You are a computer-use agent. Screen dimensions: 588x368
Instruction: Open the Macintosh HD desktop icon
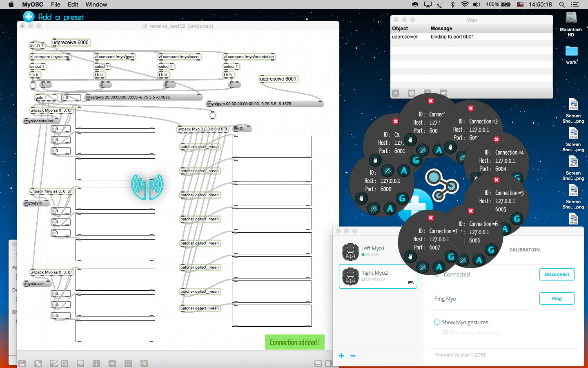[x=571, y=24]
